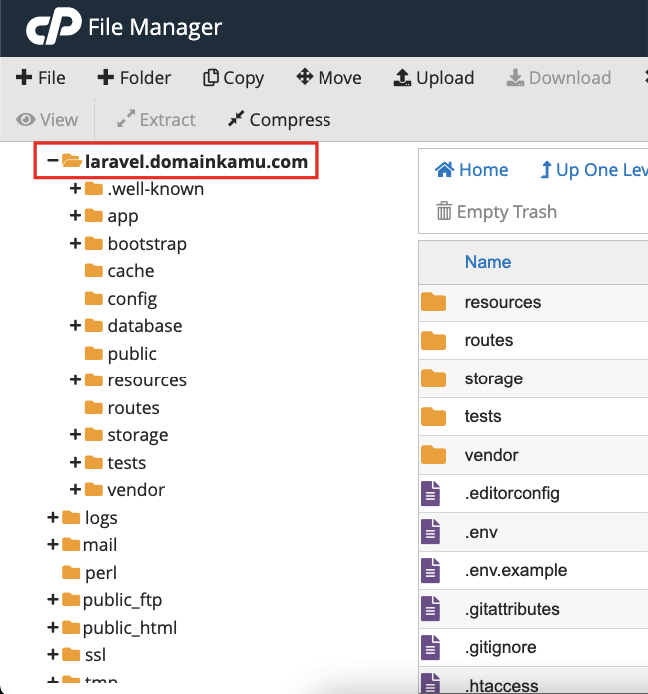Expand the public_ftp folder node
This screenshot has width=648, height=694.
[x=53, y=599]
